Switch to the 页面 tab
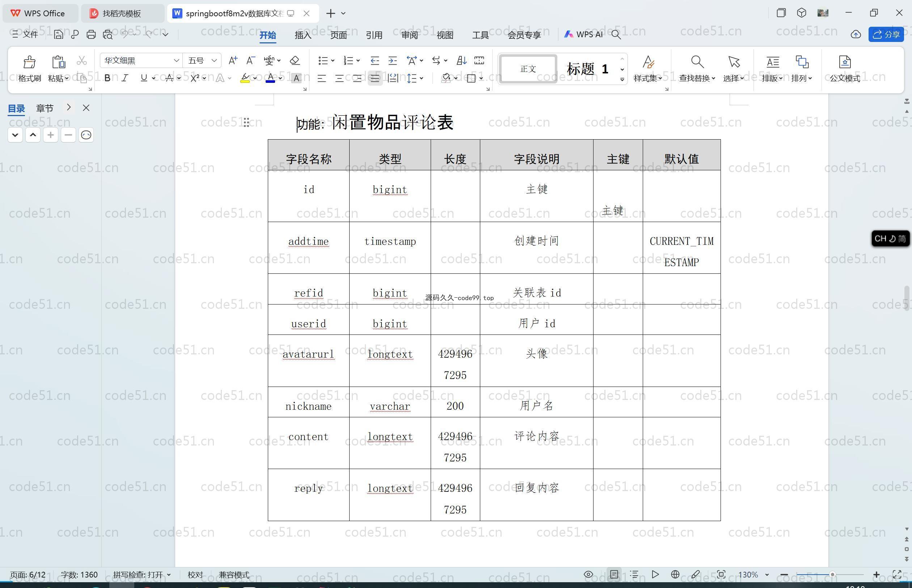The height and width of the screenshot is (588, 912). pyautogui.click(x=338, y=35)
